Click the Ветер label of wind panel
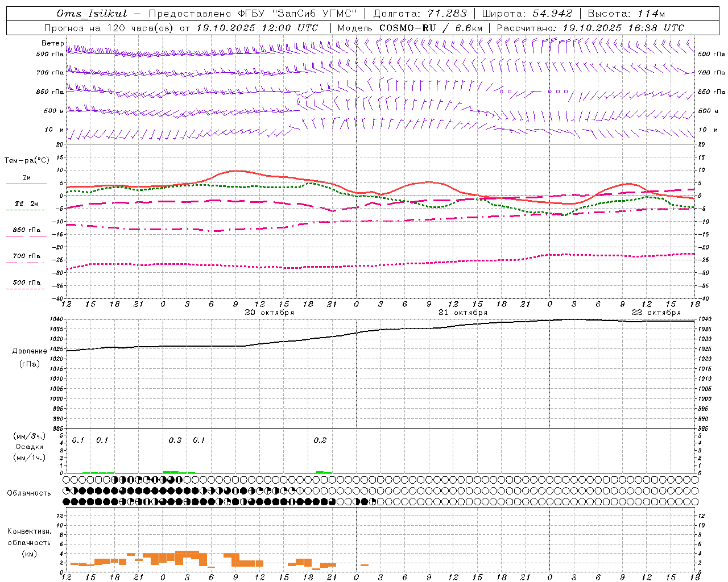This screenshot has height=582, width=728. click(52, 43)
